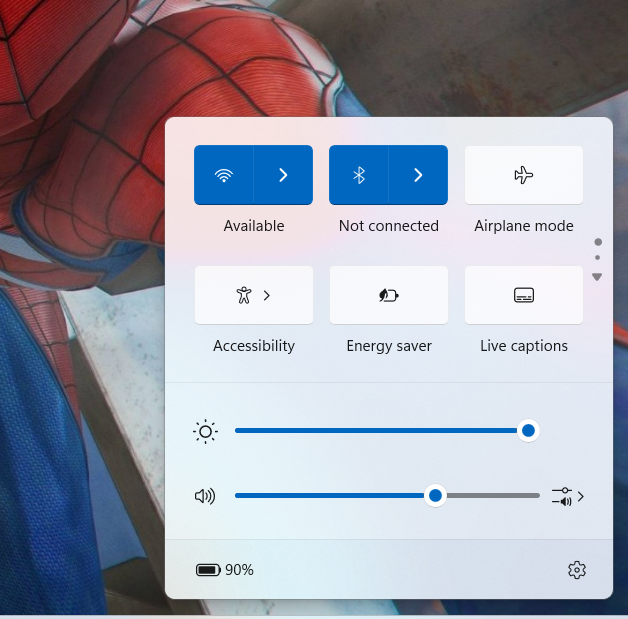
Task: Enable Airplane mode
Action: 524,175
